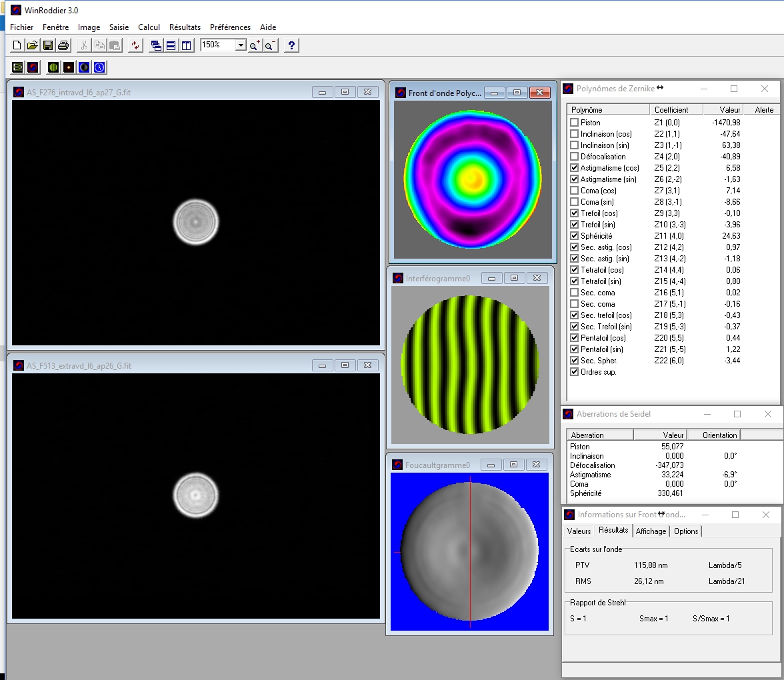Click the cascade windows toolbar icon

click(155, 45)
